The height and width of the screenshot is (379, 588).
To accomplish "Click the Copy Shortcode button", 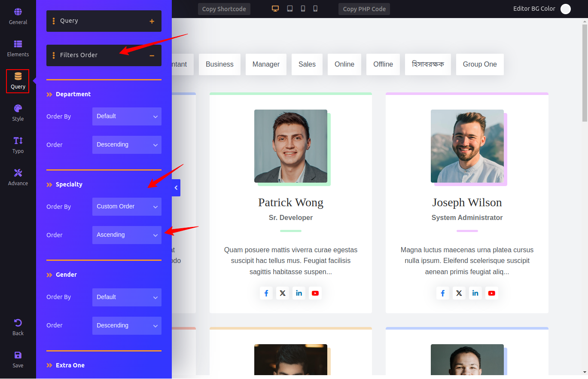I will (x=224, y=9).
